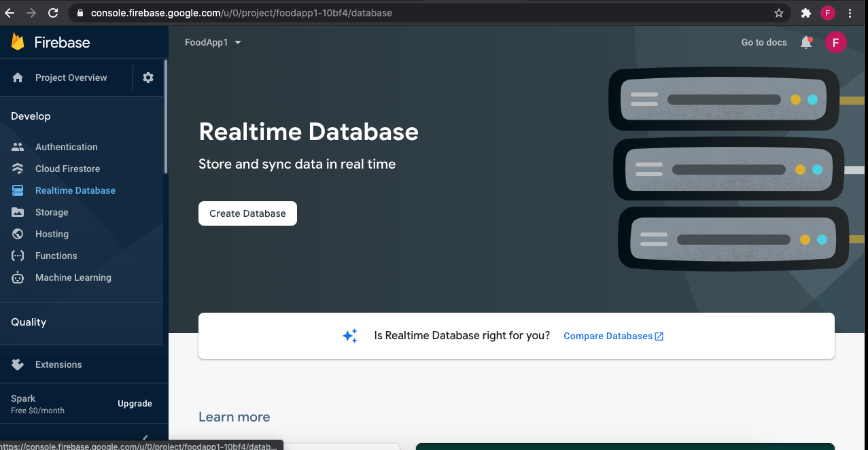Reload the page with refresh icon
Screen dimensions: 868x450
53,13
